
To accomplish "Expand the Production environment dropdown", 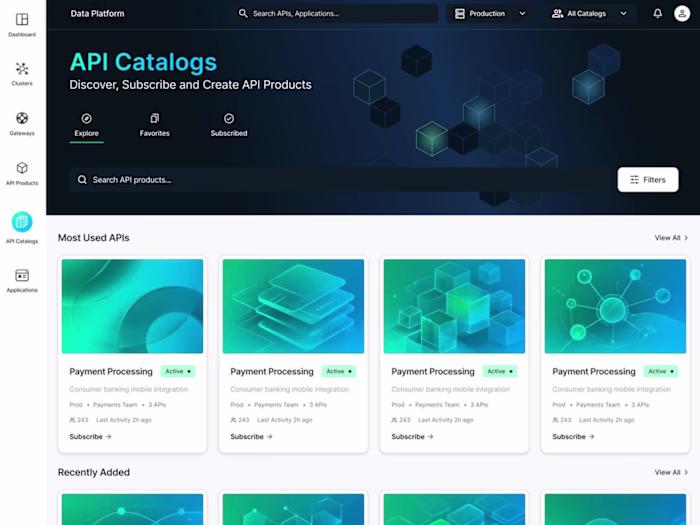I will pyautogui.click(x=490, y=13).
